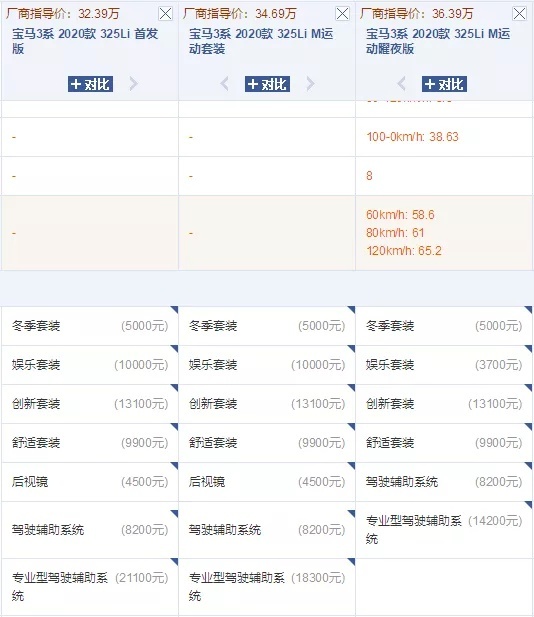534x617 pixels.
Task: Select 舒适套装 text in M运动曜夜版 column
Action: pos(390,443)
